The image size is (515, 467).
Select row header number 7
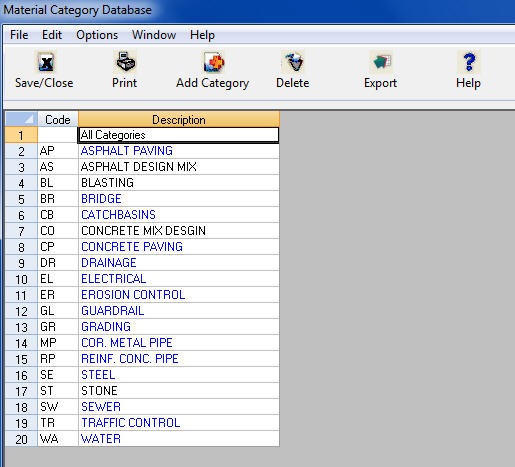tap(21, 231)
